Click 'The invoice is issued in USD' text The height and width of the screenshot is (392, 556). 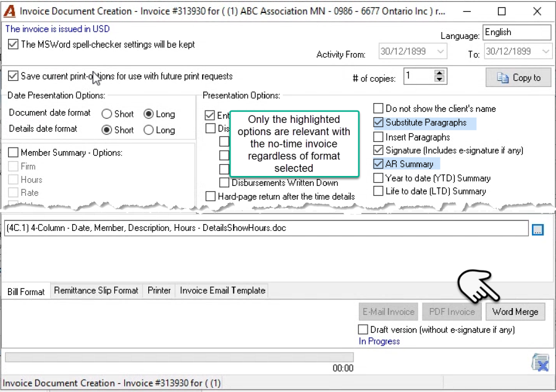click(x=57, y=29)
